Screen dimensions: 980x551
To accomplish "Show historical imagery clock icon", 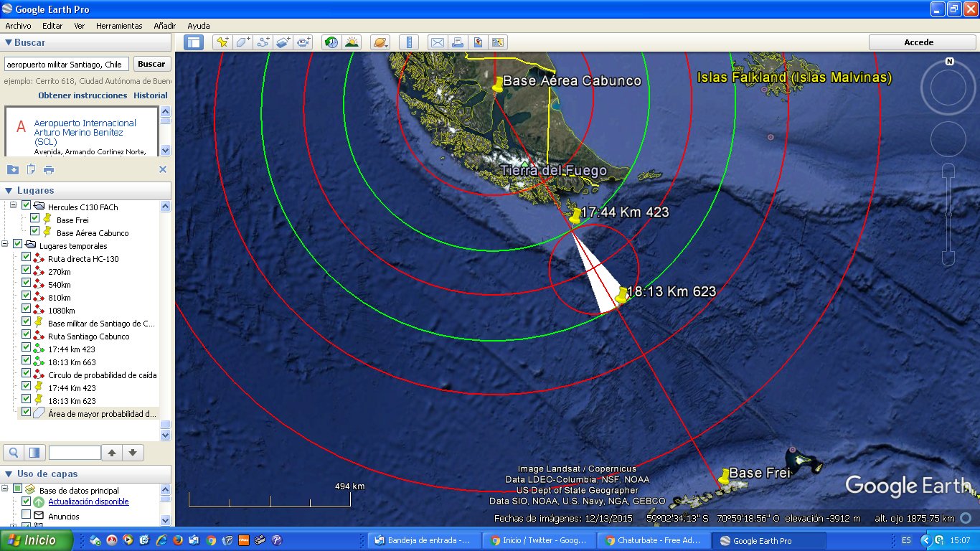I will point(331,42).
